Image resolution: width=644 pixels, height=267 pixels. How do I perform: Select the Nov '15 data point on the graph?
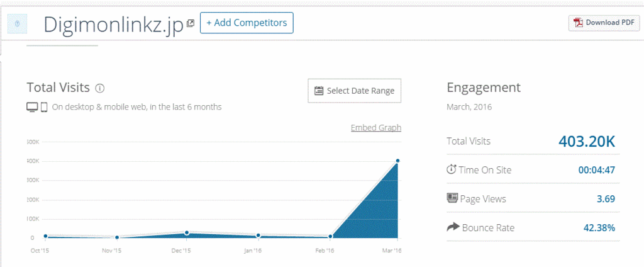click(117, 237)
